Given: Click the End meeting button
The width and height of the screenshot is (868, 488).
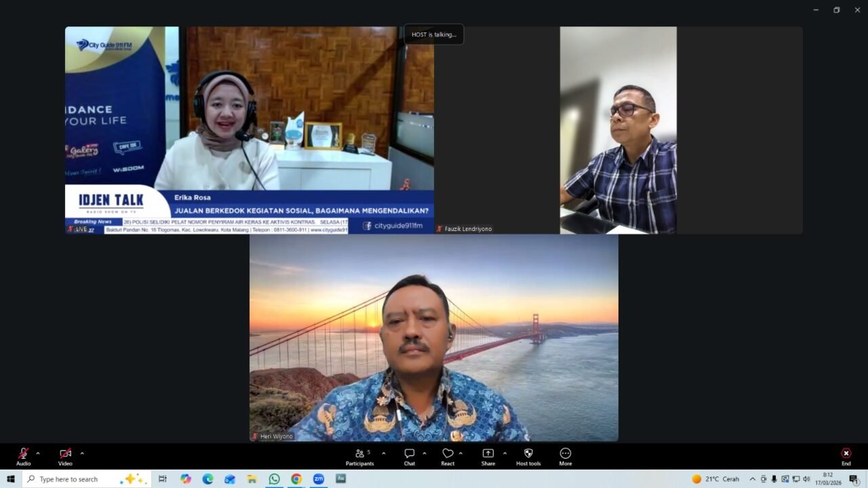Looking at the screenshot, I should pos(846,455).
